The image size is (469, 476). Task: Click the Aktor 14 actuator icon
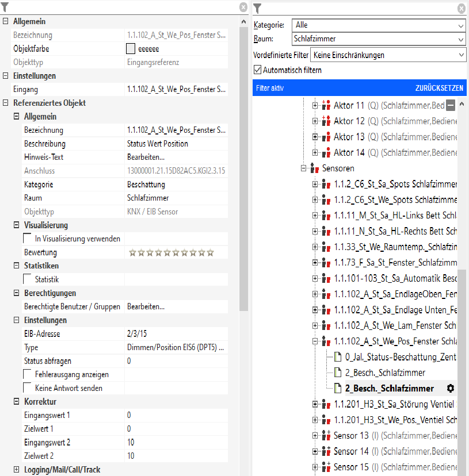point(326,152)
